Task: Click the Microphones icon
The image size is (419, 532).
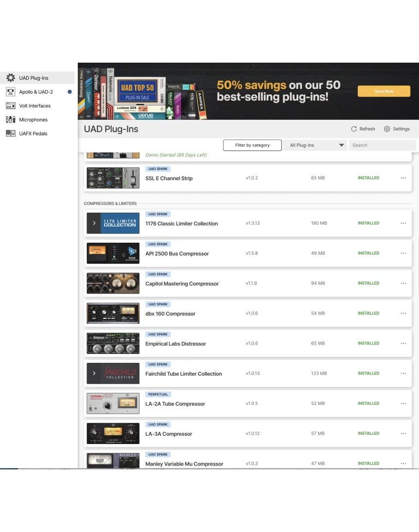Action: pos(11,119)
